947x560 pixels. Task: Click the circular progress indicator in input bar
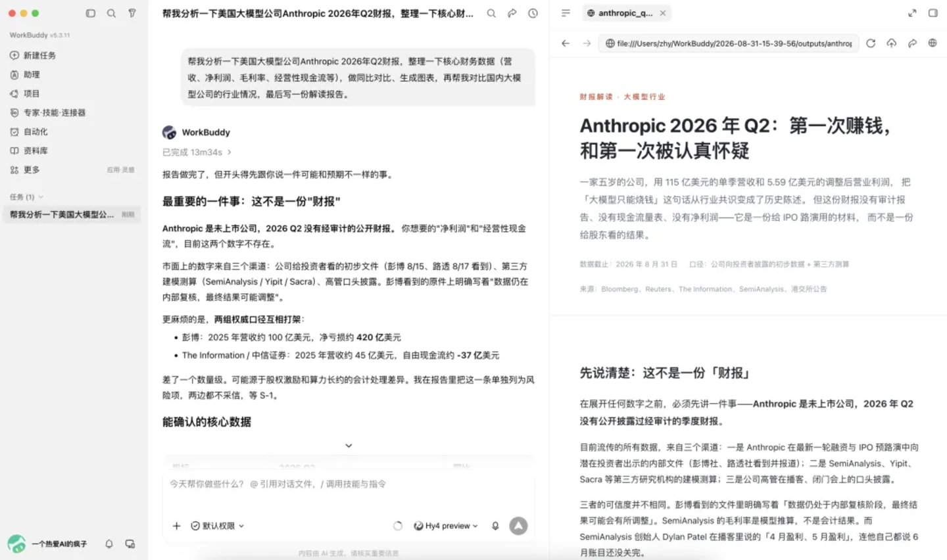[397, 526]
